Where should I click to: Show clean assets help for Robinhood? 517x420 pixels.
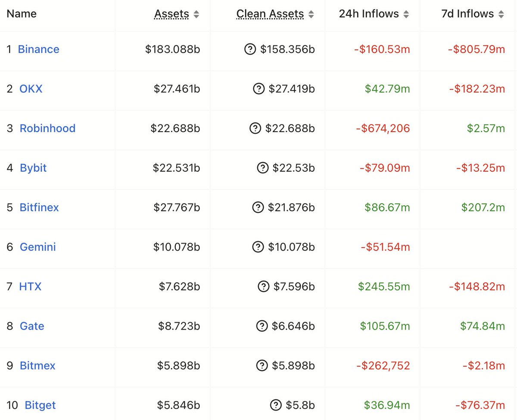click(x=255, y=129)
